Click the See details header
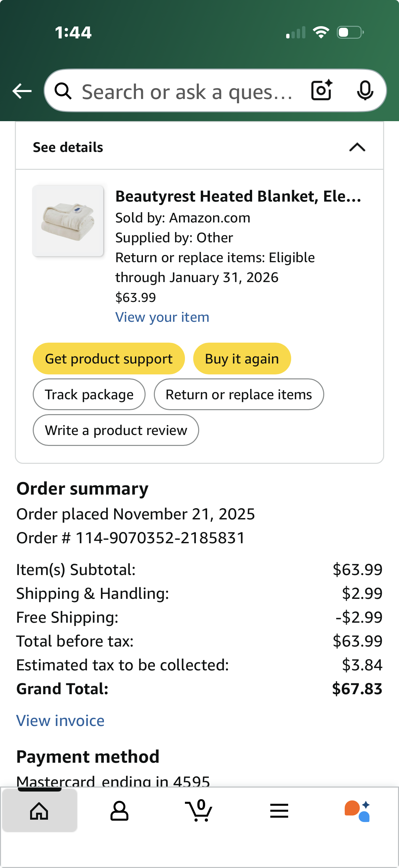This screenshot has height=868, width=399. pos(199,147)
